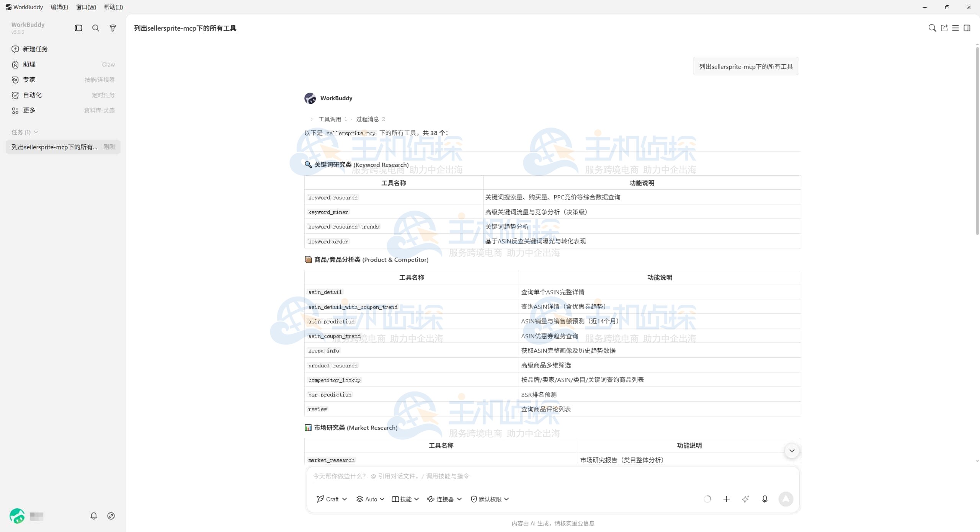Click the user message bubble 列出sellersprite-mcp下的所有工具
The height and width of the screenshot is (532, 980).
(746, 67)
